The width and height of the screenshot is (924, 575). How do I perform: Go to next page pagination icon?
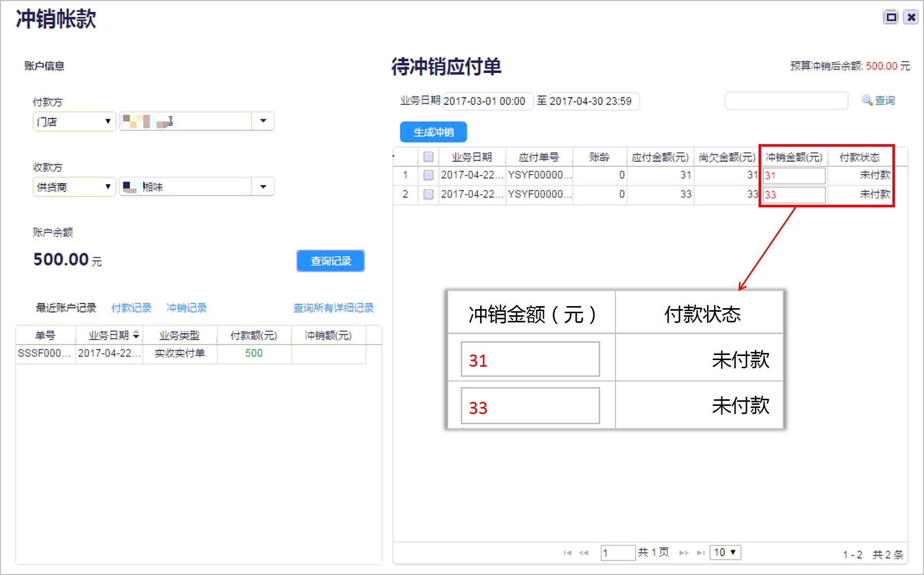[x=684, y=553]
